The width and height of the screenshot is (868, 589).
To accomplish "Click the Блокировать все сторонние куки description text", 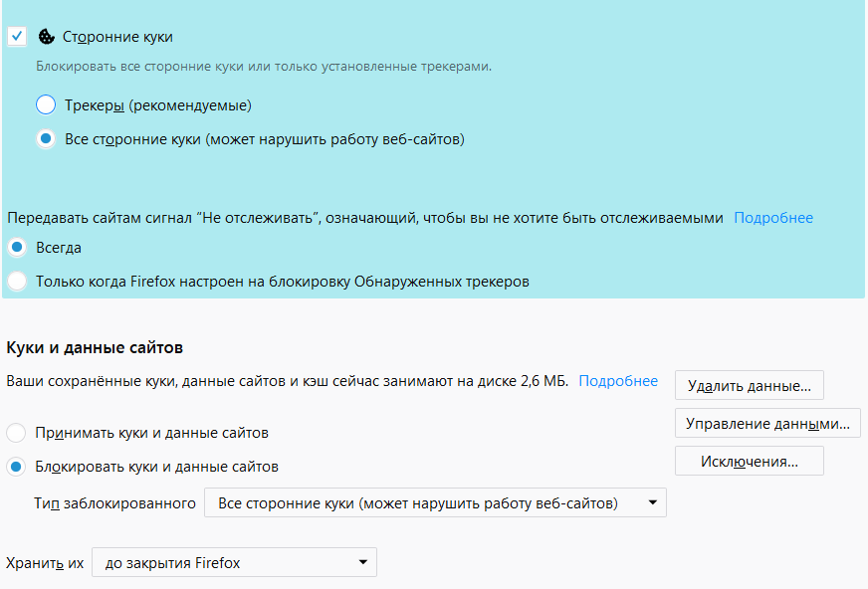I will [x=264, y=67].
